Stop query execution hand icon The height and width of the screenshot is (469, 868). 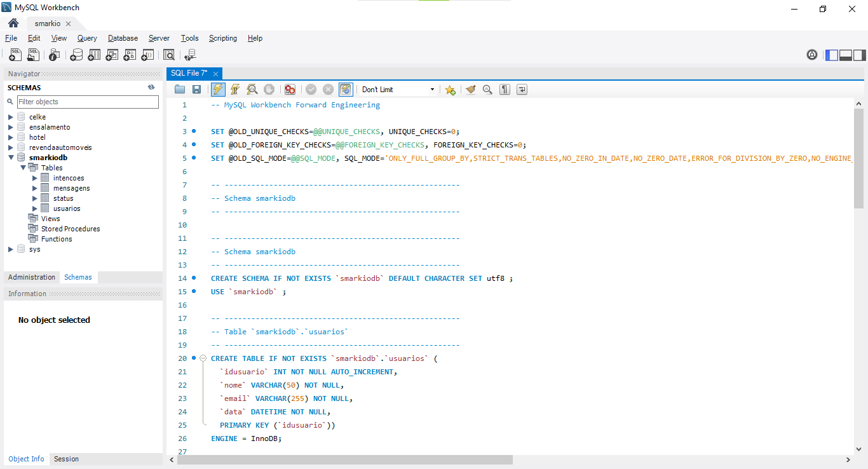(x=269, y=90)
